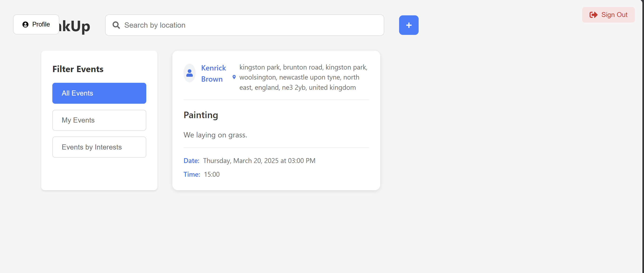Select the All Events filter
Screen dimensions: 644x273
click(x=99, y=93)
